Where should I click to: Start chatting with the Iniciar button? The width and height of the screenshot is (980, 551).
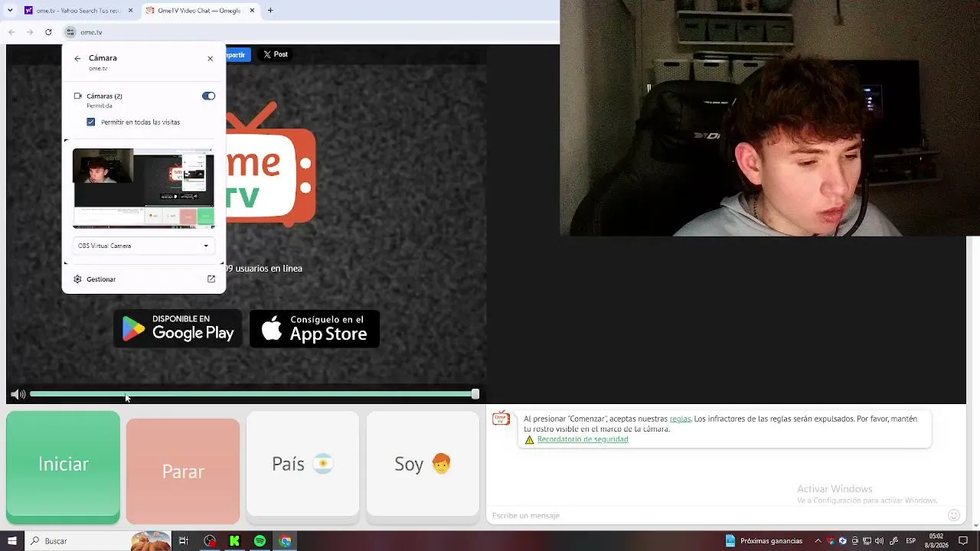coord(63,467)
